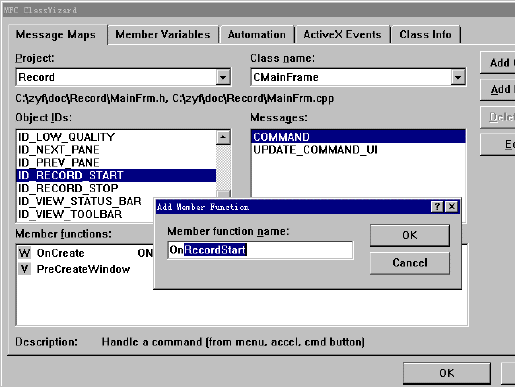Click the Object IDs scrollbar up arrow

(223, 137)
